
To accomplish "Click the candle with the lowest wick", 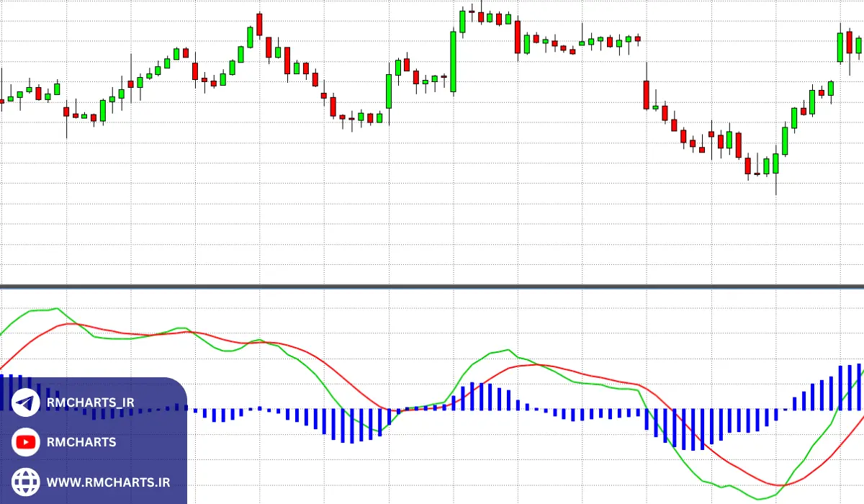I will tap(775, 164).
